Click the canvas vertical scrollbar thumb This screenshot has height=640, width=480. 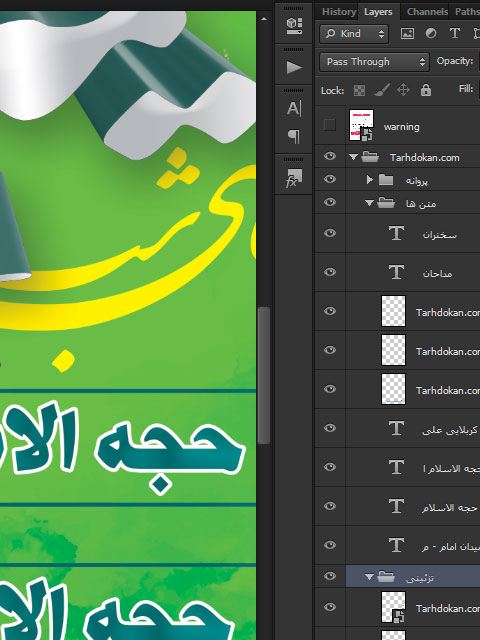coord(264,376)
